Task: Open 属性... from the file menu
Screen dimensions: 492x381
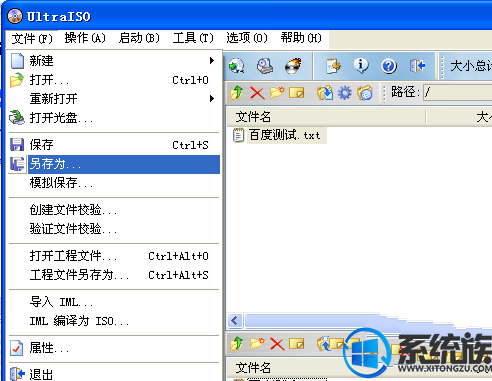Action: pyautogui.click(x=114, y=348)
